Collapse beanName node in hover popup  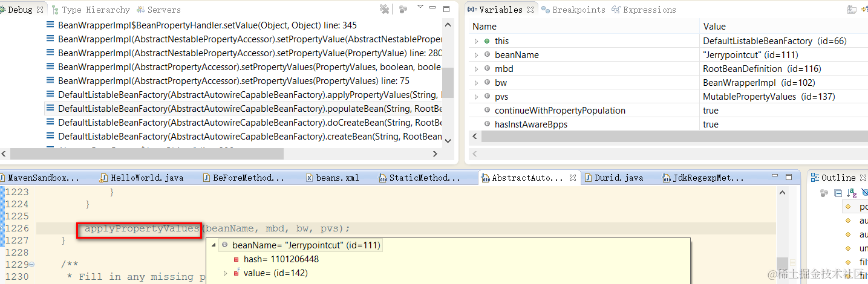pyautogui.click(x=213, y=245)
